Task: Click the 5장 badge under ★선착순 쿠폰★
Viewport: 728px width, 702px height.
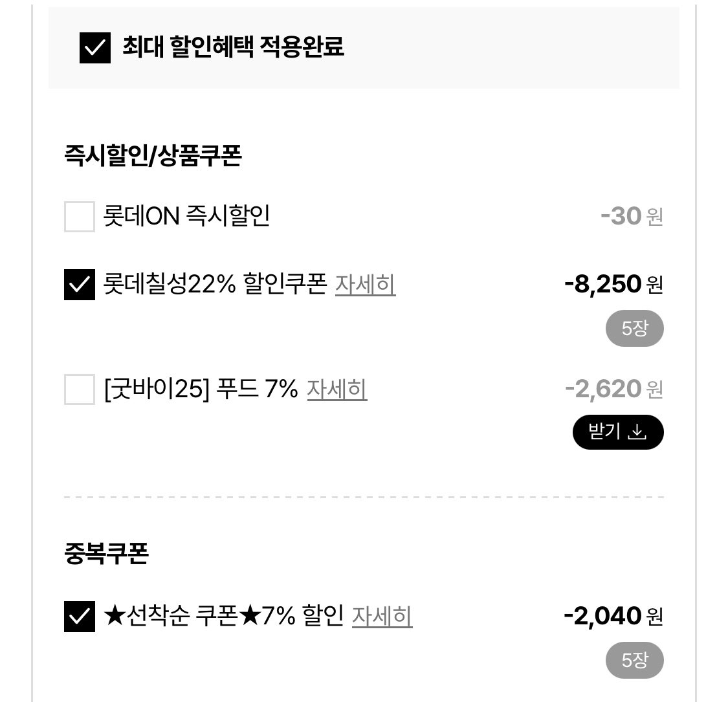Action: pyautogui.click(x=634, y=661)
